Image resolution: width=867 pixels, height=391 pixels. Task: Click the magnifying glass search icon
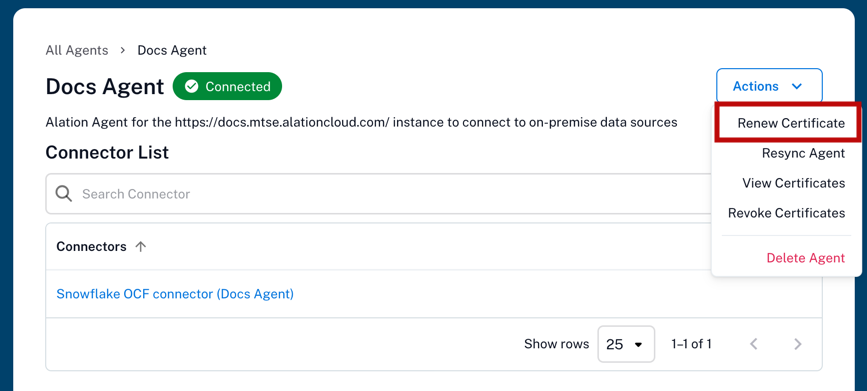64,194
